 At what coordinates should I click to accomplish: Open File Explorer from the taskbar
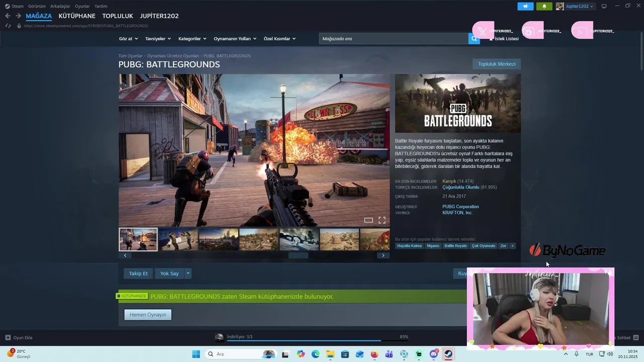pos(330,354)
